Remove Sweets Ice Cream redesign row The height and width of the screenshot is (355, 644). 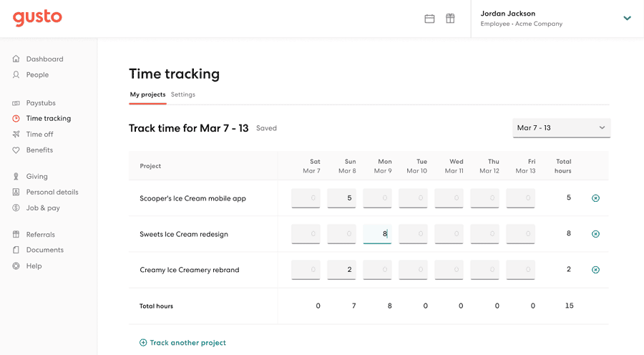(595, 234)
